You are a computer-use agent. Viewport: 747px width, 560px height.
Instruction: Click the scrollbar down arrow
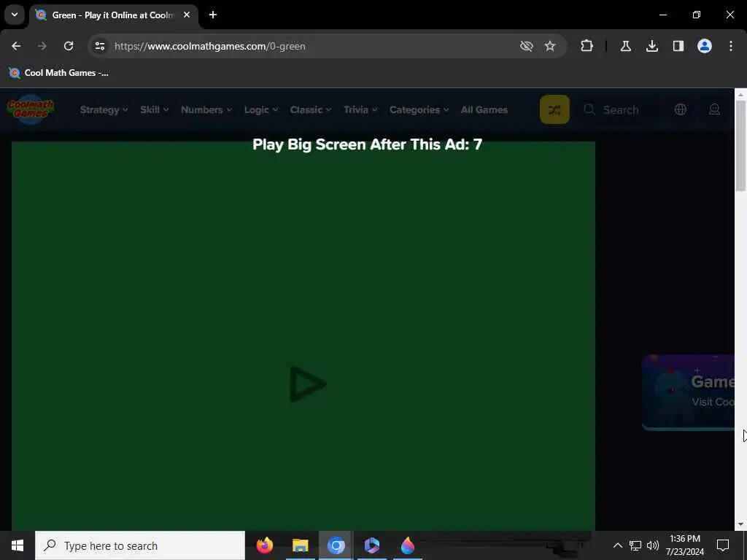point(740,525)
